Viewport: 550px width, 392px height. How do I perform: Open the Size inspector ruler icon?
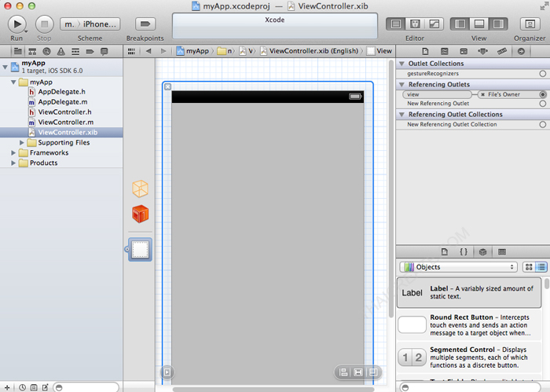pos(501,51)
